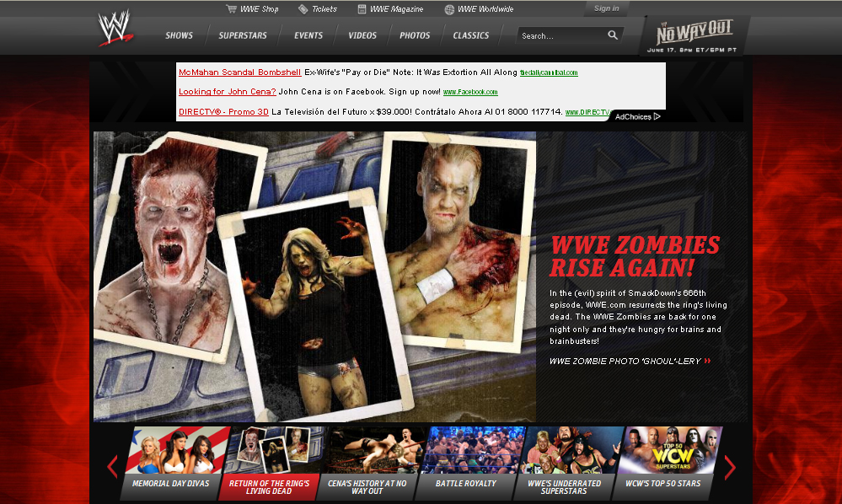
Task: Open the Superstars menu
Action: click(x=243, y=35)
